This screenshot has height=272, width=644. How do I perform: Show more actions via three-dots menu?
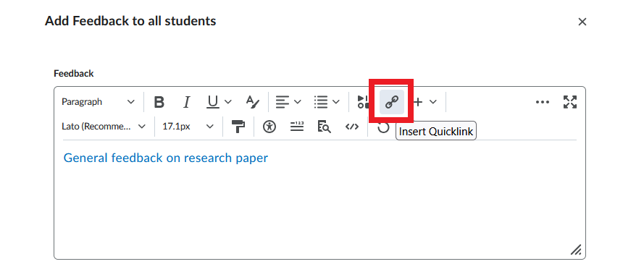pyautogui.click(x=543, y=102)
